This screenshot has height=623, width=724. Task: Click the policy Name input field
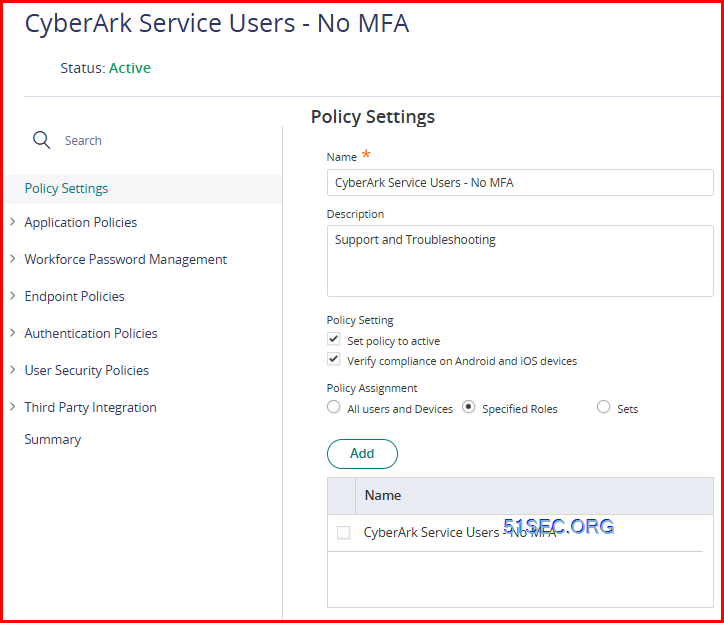click(x=520, y=182)
